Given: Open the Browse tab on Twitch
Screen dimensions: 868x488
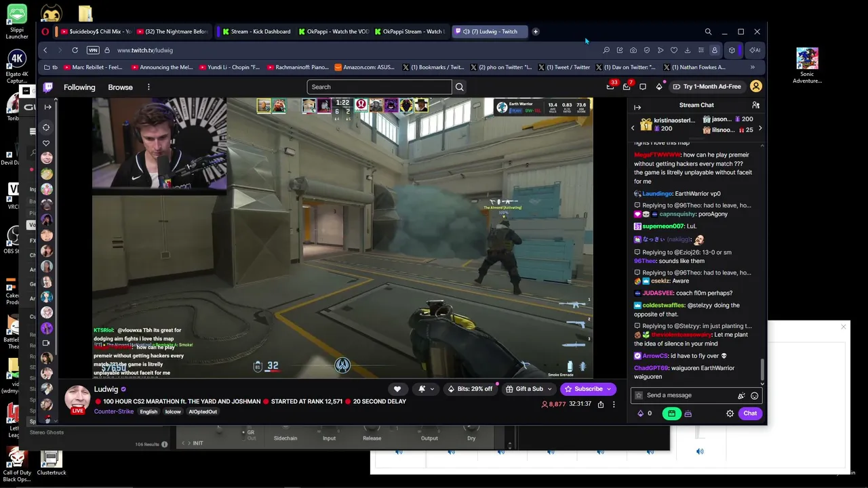Looking at the screenshot, I should tap(120, 87).
